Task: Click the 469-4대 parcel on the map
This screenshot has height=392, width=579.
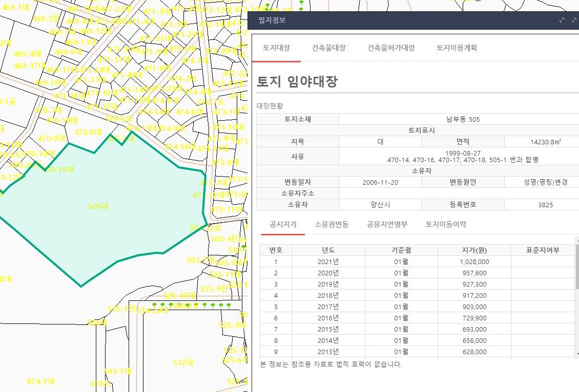Action: 27,54
